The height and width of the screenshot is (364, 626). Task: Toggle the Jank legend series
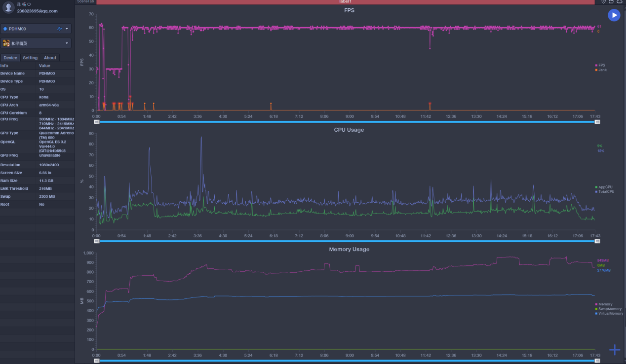[x=601, y=70]
